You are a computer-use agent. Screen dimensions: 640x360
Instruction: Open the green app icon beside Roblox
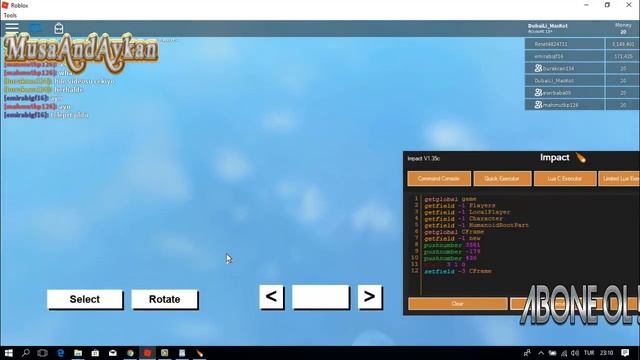coord(164,353)
